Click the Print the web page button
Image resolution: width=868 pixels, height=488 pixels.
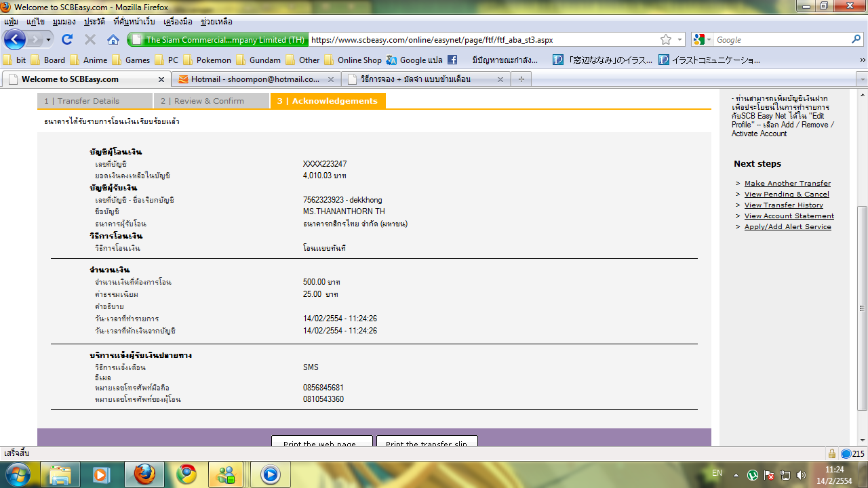[x=322, y=441]
